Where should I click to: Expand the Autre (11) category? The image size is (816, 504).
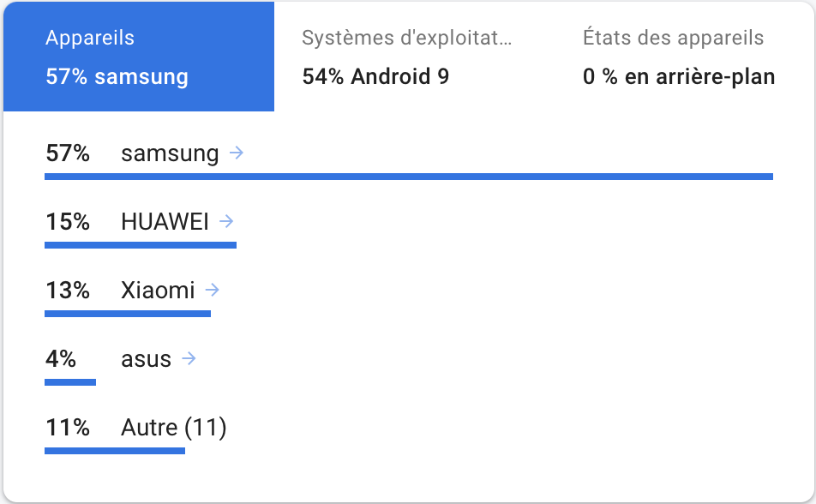[172, 427]
